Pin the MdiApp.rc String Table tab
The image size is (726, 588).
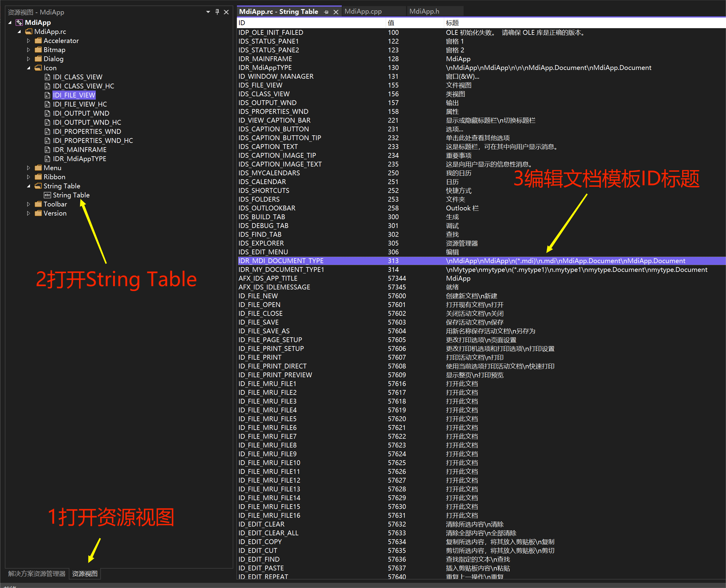pyautogui.click(x=326, y=12)
